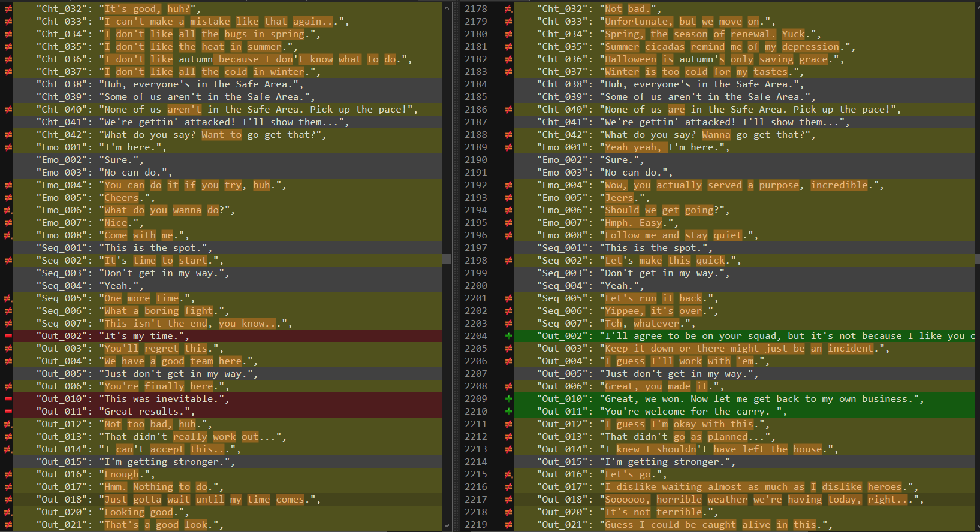
Task: Click line number 2184 in the right pane
Action: point(476,84)
